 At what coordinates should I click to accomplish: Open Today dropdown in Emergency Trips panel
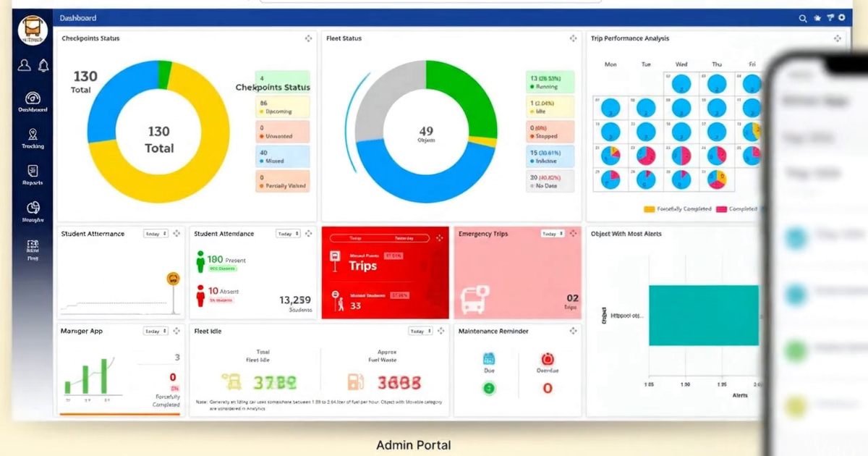click(553, 234)
